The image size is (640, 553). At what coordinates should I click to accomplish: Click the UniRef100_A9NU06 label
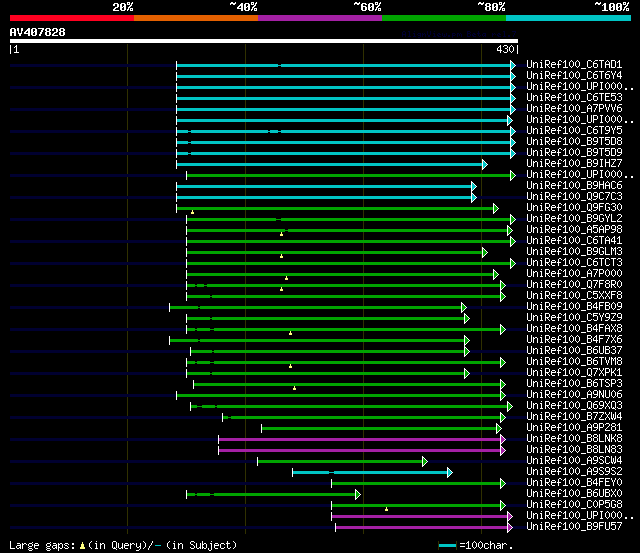click(x=574, y=395)
